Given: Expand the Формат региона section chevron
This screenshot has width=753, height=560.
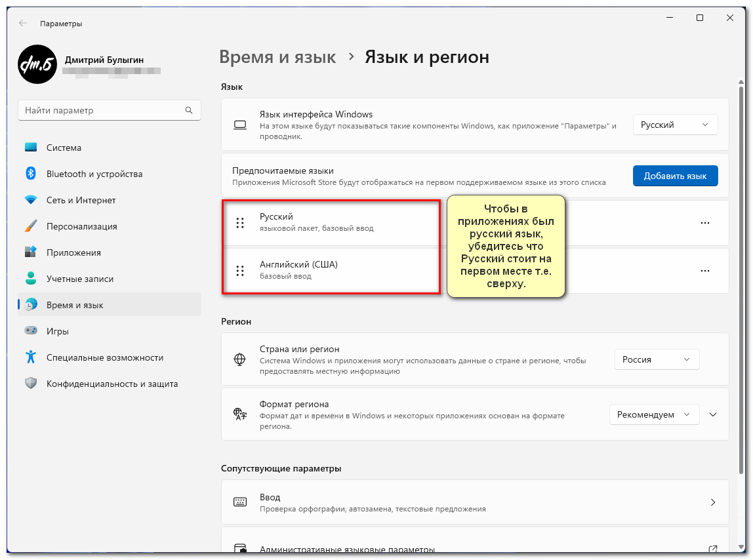Looking at the screenshot, I should pos(714,414).
